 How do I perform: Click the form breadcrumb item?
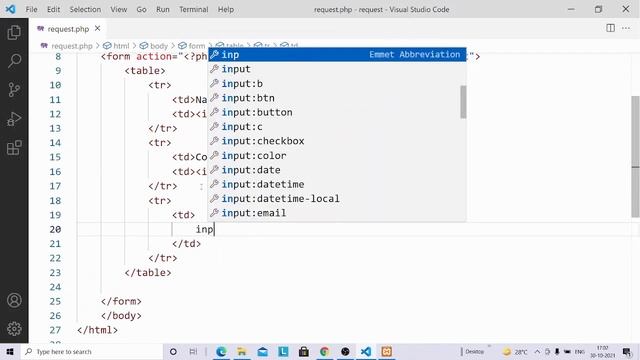192,46
